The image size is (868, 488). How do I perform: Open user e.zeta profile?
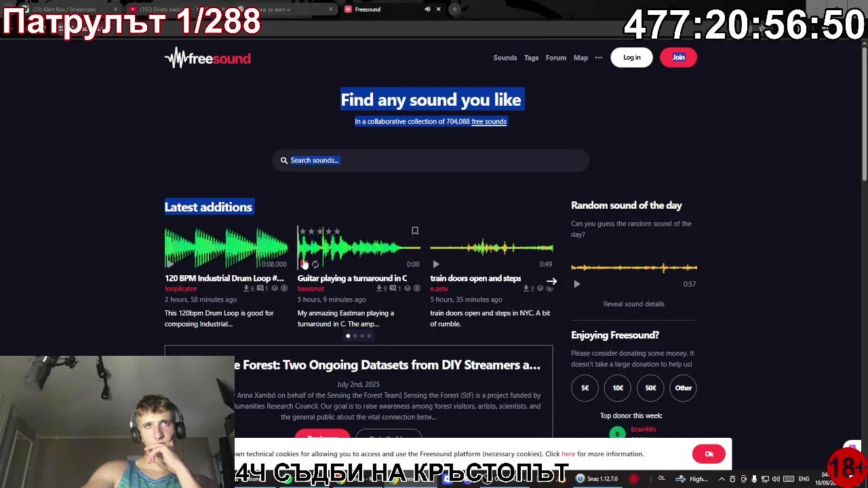439,289
